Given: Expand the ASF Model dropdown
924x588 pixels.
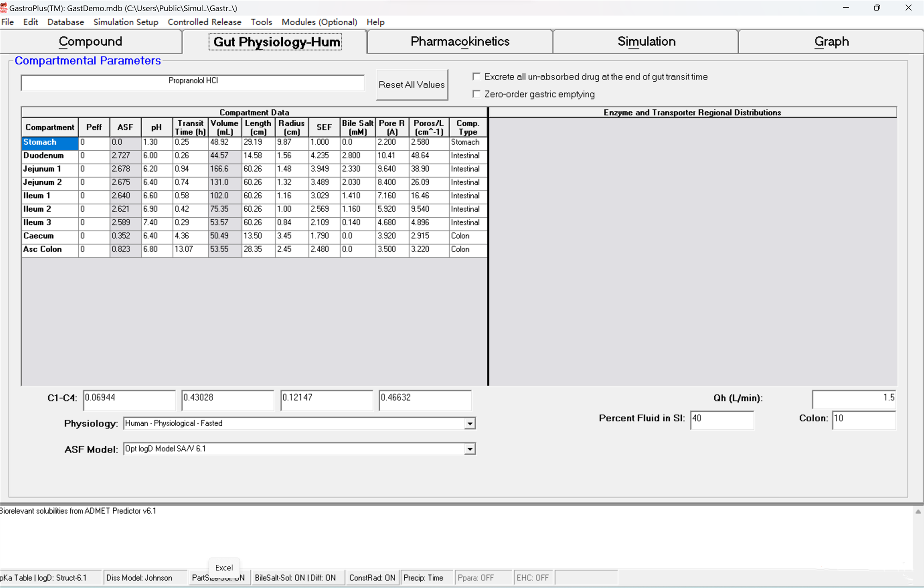Looking at the screenshot, I should coord(470,449).
